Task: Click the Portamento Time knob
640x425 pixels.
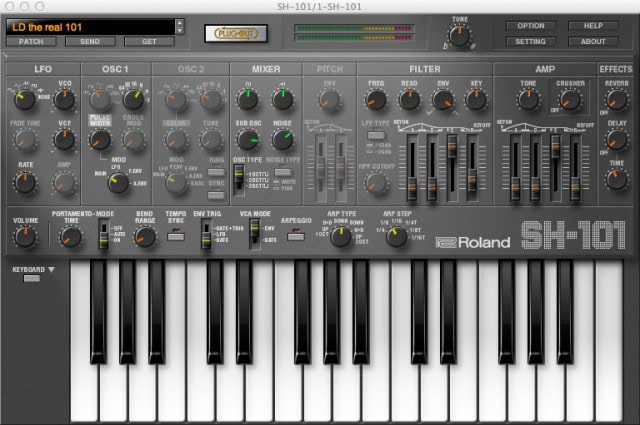Action: coord(71,237)
